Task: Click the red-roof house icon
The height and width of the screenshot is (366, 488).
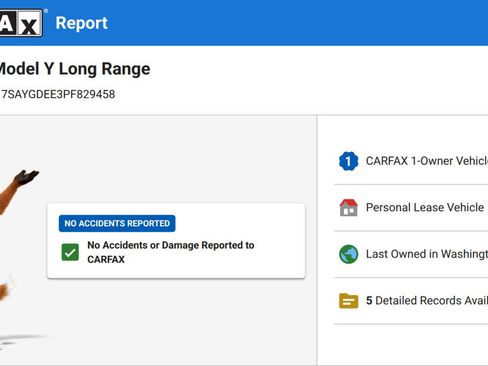Action: pos(349,207)
